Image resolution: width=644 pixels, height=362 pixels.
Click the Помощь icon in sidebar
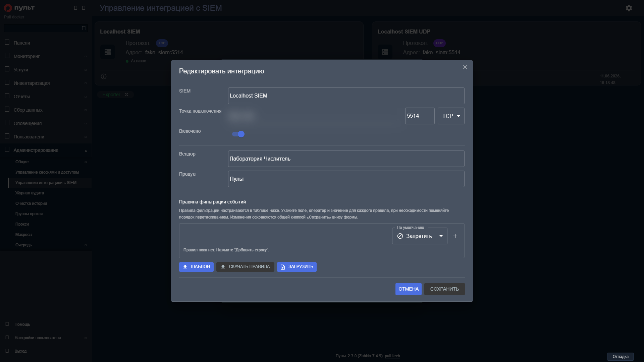coord(7,324)
